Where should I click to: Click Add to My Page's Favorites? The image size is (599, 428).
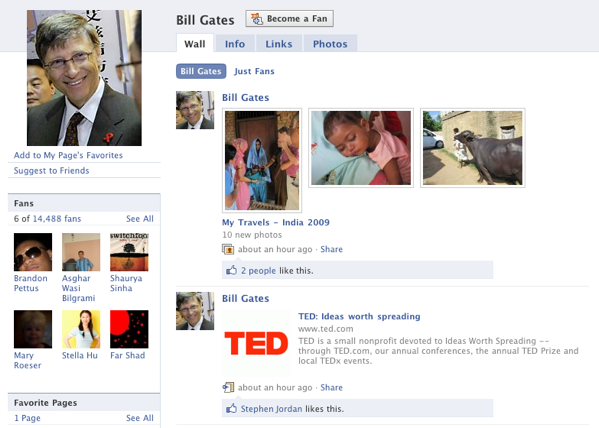(68, 155)
